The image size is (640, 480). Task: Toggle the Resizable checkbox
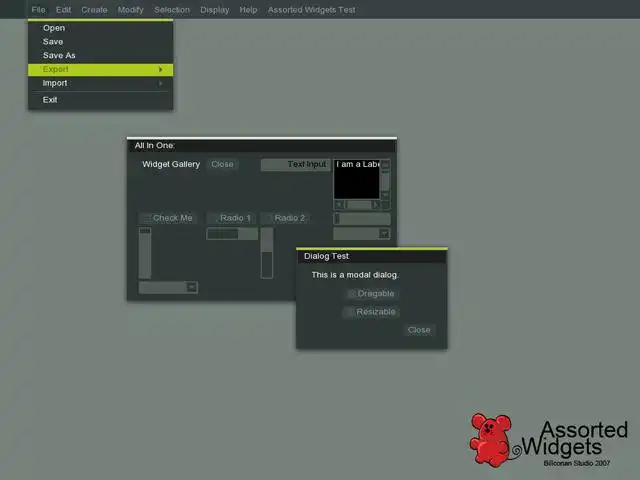click(x=371, y=312)
